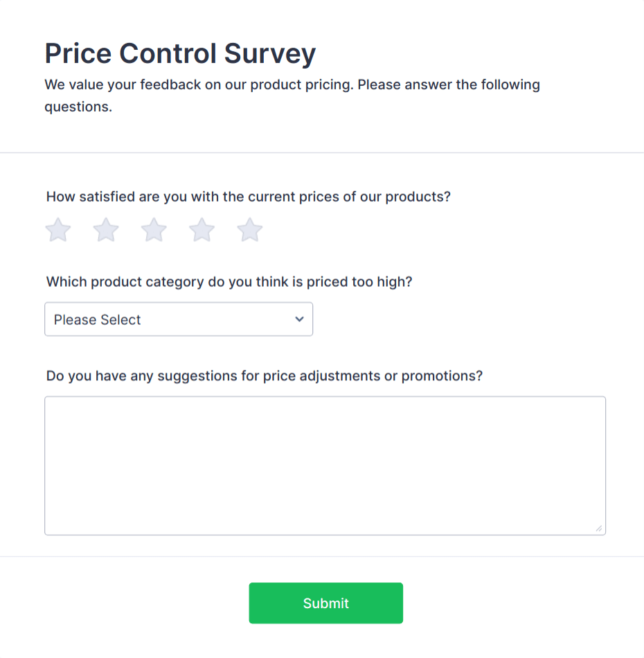The image size is (644, 658).
Task: Click the fourth star from the left
Action: 201,229
